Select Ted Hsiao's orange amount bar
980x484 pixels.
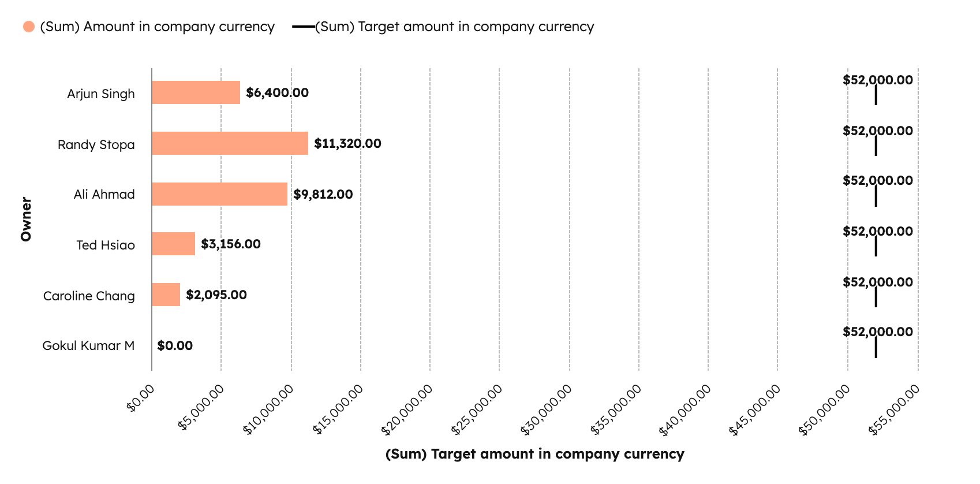(173, 244)
